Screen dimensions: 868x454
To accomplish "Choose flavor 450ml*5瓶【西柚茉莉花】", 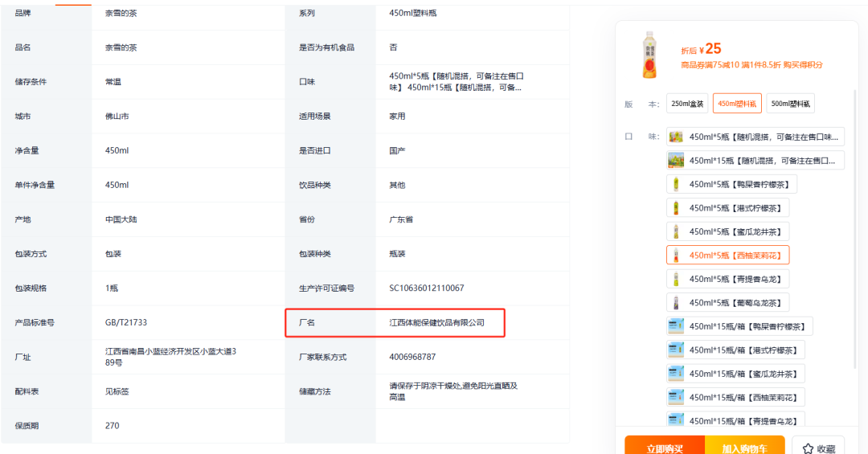I will (727, 256).
